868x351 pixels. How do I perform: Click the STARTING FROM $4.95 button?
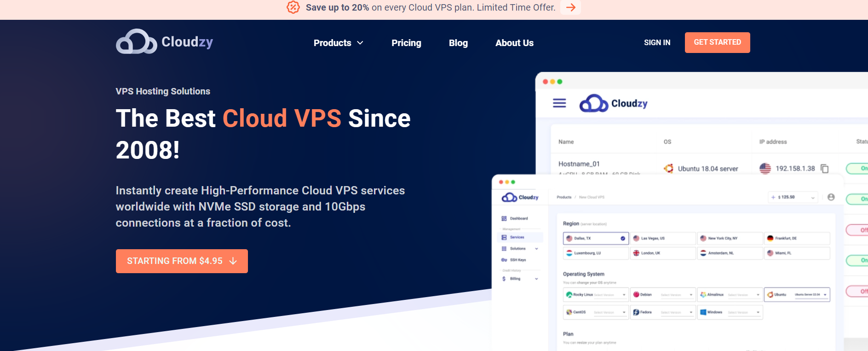coord(182,261)
